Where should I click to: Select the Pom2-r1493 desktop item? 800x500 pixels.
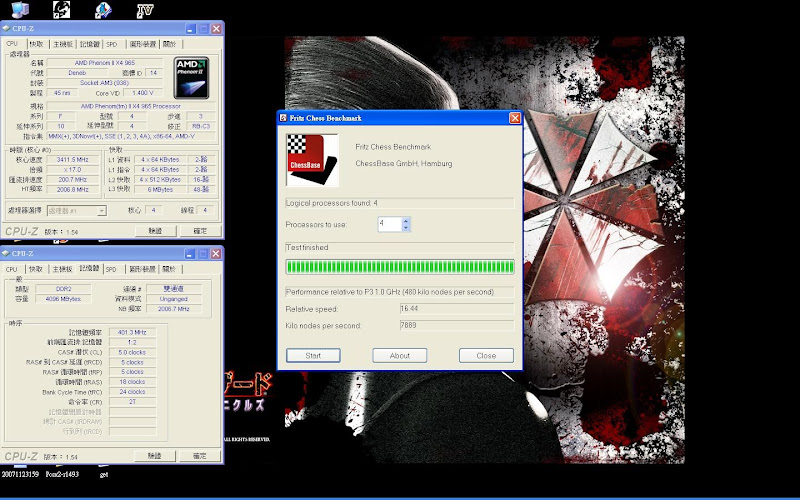(x=62, y=474)
